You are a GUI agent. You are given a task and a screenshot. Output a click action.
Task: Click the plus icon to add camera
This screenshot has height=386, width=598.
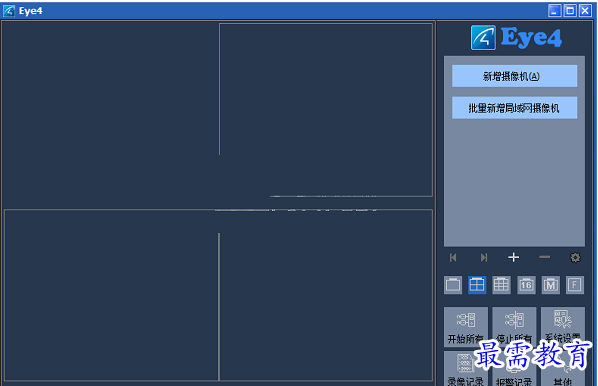click(x=514, y=257)
